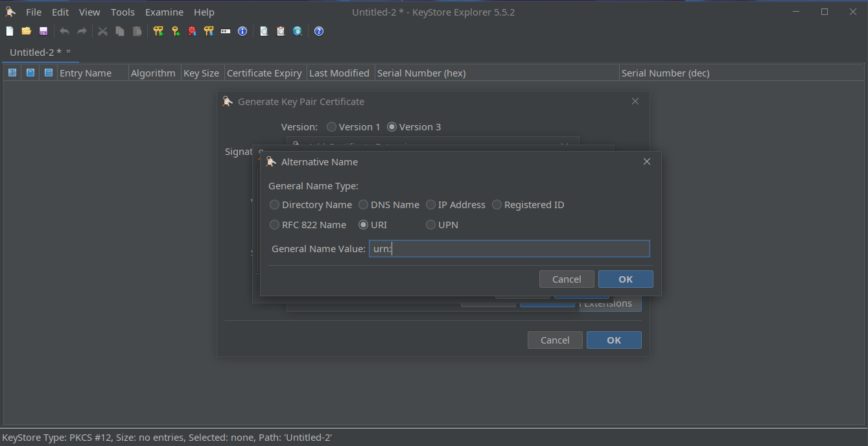Image resolution: width=868 pixels, height=446 pixels.
Task: Choose IP Address as general name type
Action: point(431,205)
